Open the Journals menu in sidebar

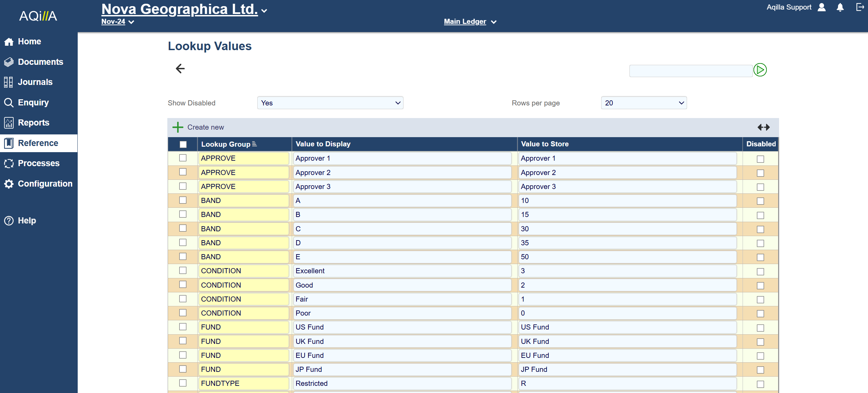35,82
